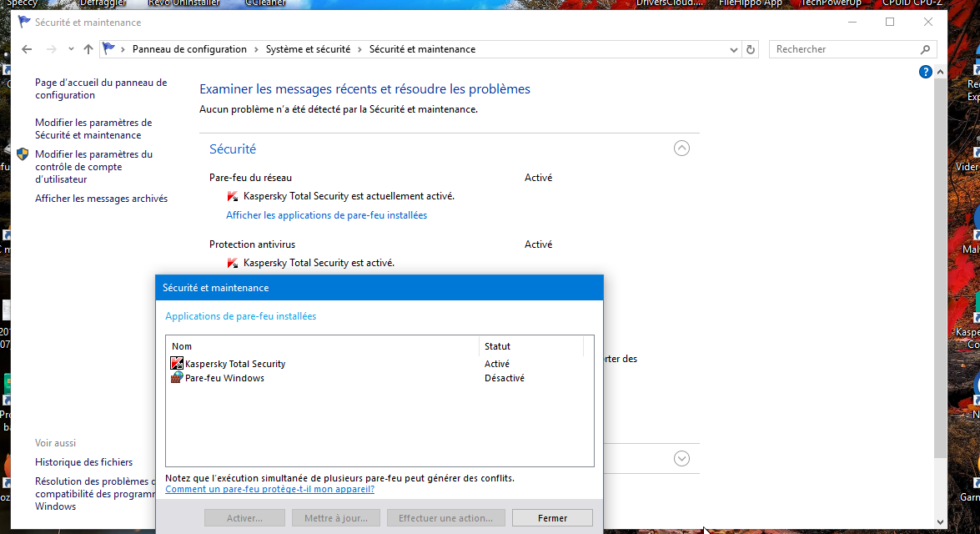Image resolution: width=980 pixels, height=534 pixels.
Task: Click 'Activé' status of Kaspersky in list
Action: [497, 364]
